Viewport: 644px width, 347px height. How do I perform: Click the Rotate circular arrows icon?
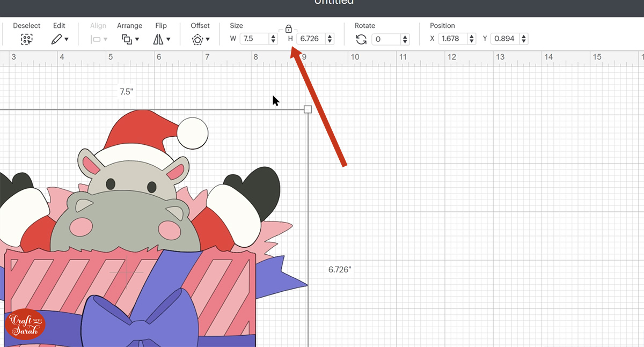click(361, 39)
